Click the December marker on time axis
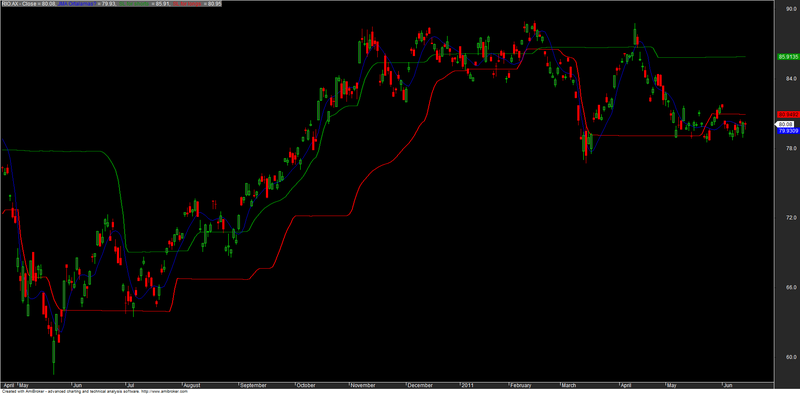 point(420,385)
